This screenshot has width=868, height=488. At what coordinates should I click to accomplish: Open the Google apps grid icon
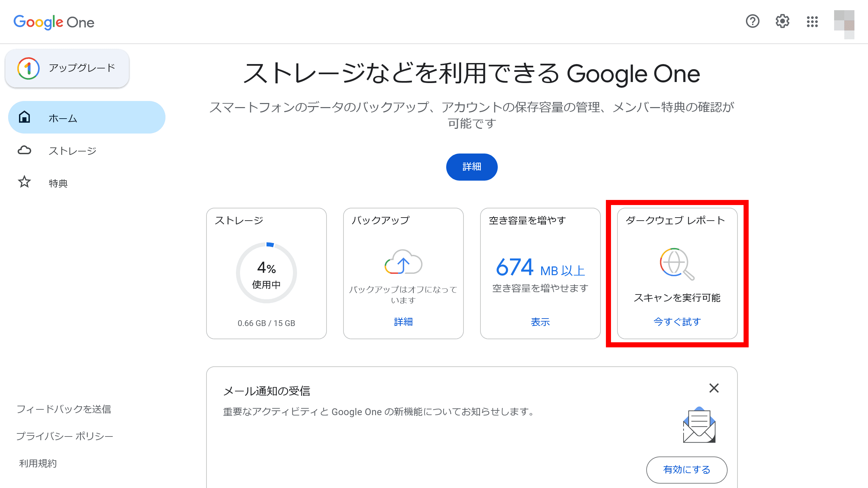812,22
